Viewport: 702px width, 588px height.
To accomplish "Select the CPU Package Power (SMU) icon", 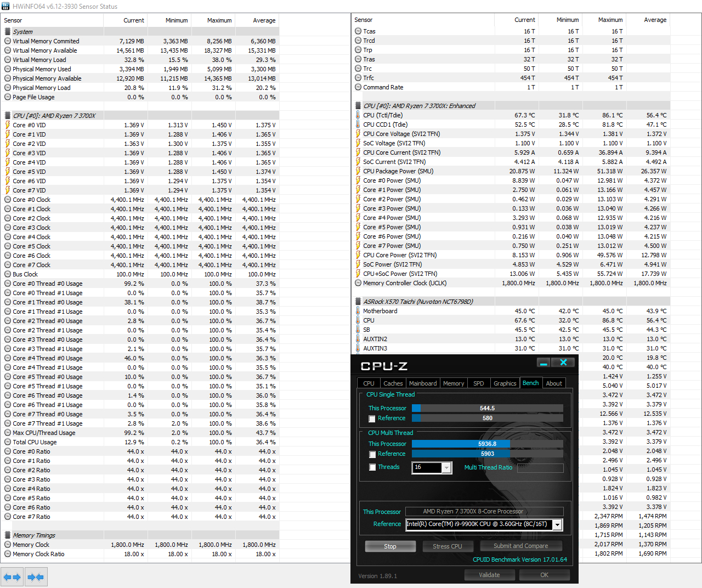I will [358, 171].
